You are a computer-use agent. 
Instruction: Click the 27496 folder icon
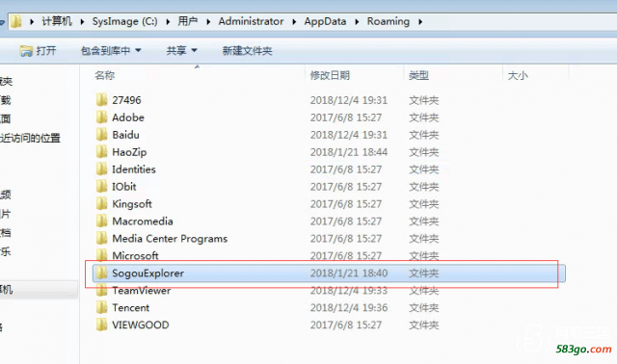pos(101,100)
